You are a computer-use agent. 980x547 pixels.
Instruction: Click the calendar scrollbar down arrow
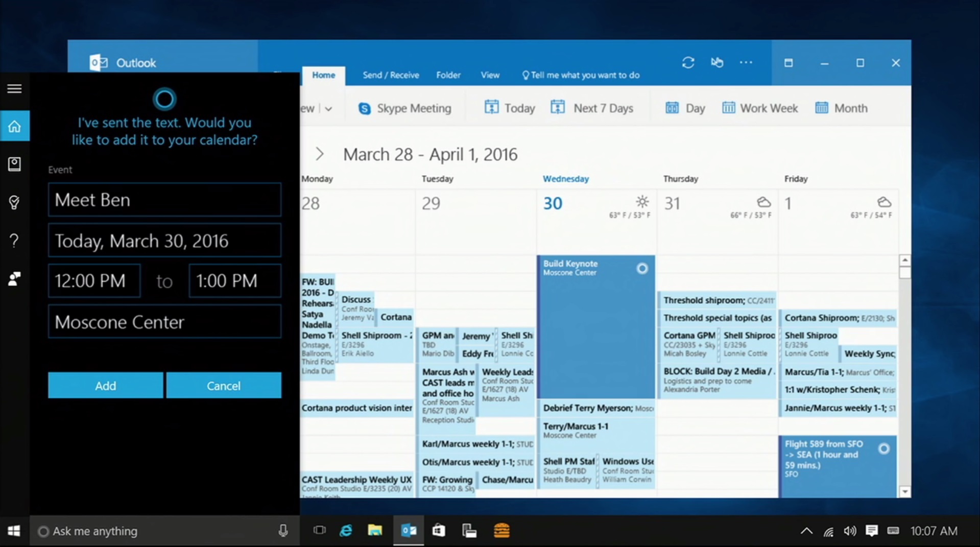tap(904, 491)
